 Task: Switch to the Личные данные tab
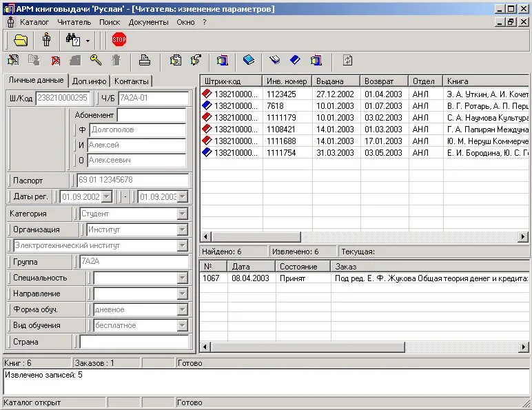pyautogui.click(x=36, y=80)
